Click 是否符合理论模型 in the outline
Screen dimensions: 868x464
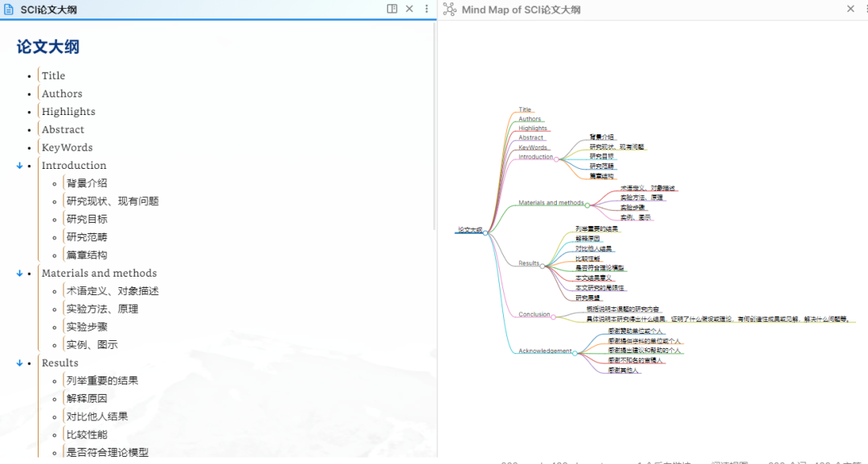coord(108,453)
